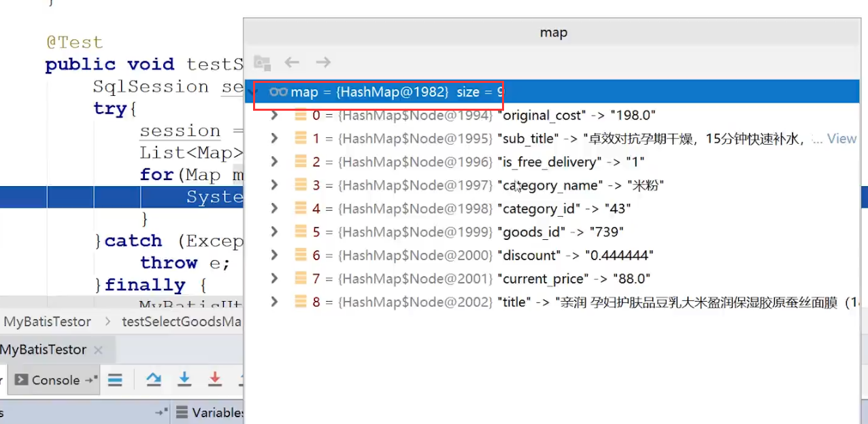Click the folder icon in map popup toolbar
Viewport: 868px width, 424px height.
click(x=262, y=63)
